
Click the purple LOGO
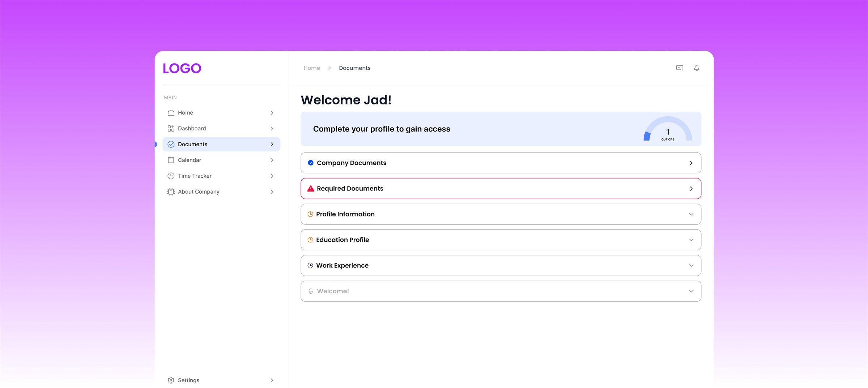[182, 68]
